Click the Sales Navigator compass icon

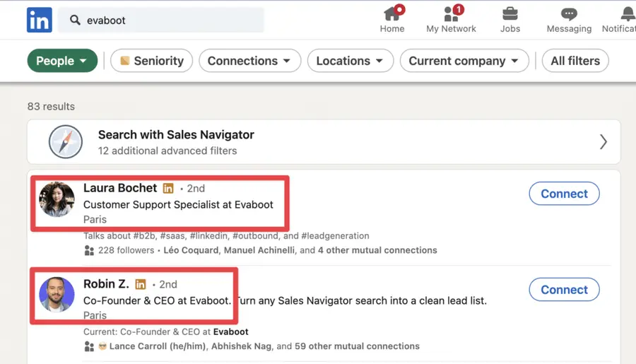66,141
